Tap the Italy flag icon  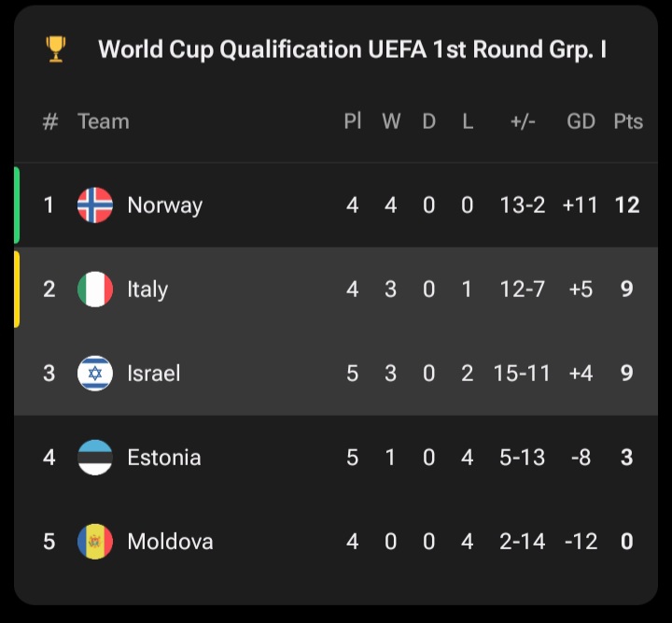pos(95,290)
